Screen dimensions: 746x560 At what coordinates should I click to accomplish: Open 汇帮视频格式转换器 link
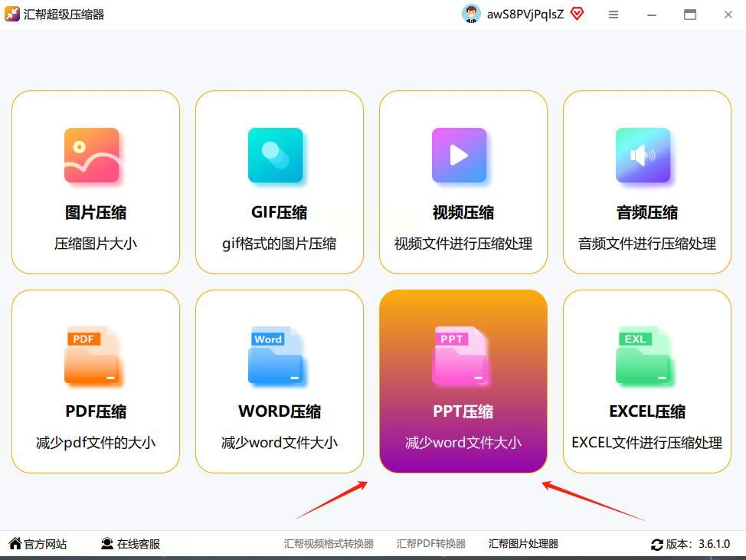(329, 543)
